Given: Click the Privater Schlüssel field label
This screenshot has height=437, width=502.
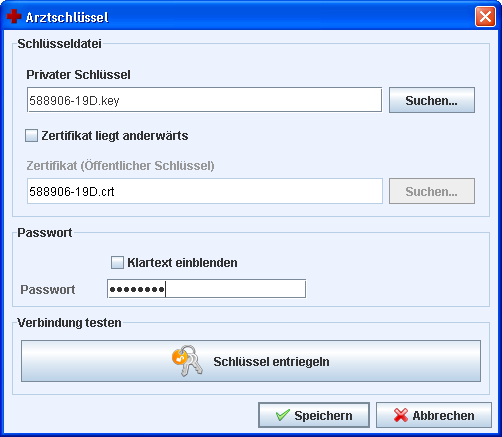Looking at the screenshot, I should (78, 75).
